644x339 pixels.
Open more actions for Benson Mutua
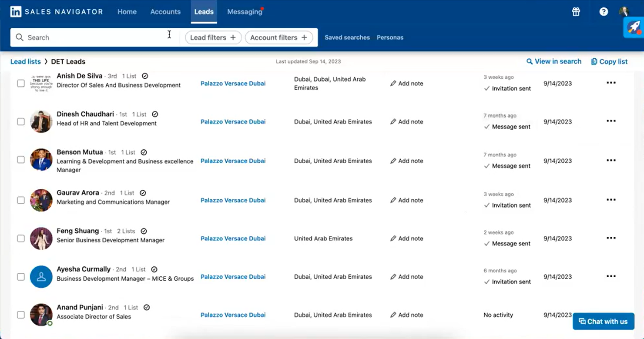(x=611, y=160)
